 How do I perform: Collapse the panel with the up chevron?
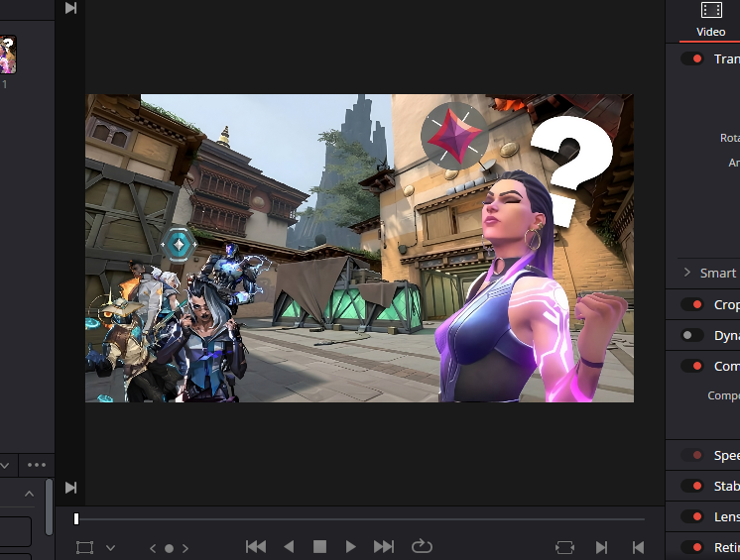coord(29,494)
